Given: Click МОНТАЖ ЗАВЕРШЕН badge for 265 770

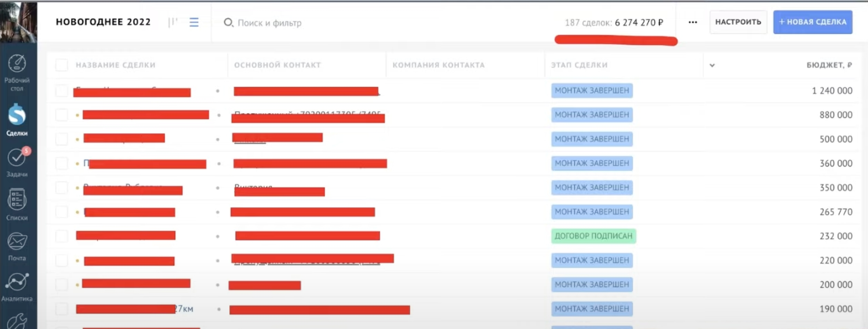Looking at the screenshot, I should point(592,212).
